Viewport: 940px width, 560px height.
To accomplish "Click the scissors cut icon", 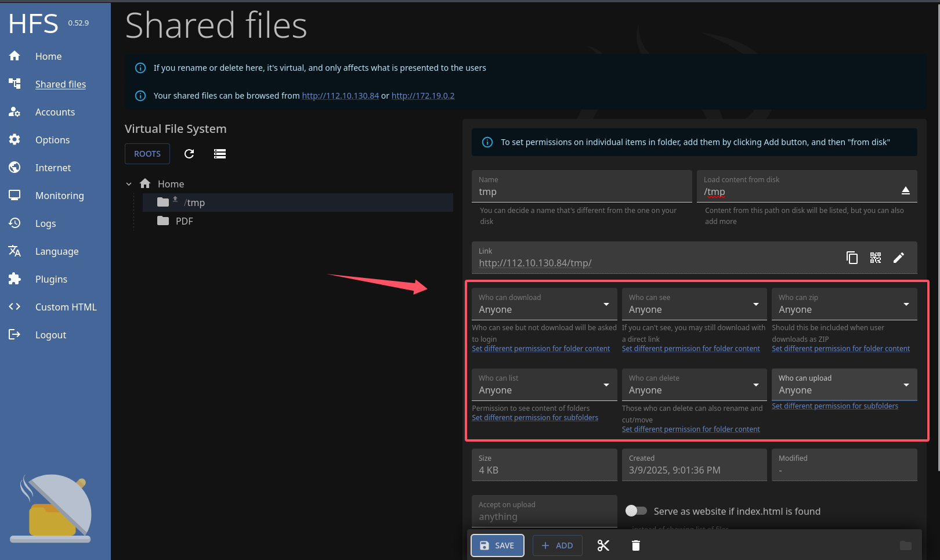I will (603, 545).
